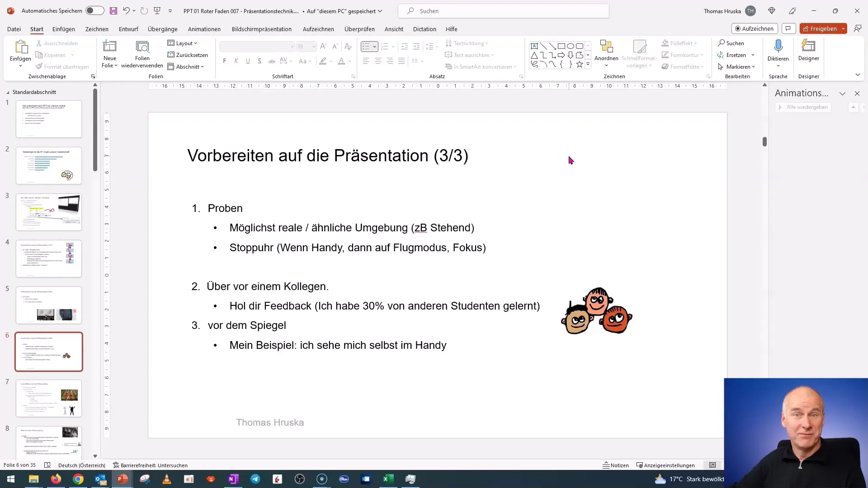Decrease list indent level

[405, 47]
